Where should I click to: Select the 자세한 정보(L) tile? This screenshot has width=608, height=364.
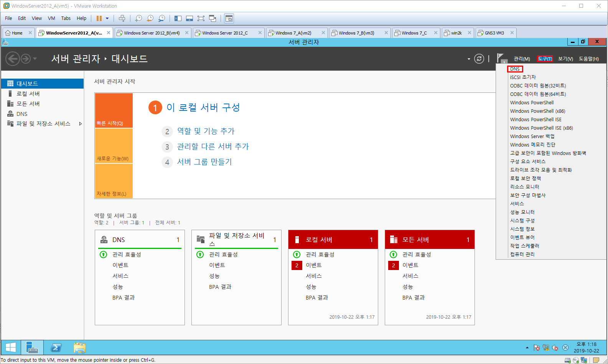(114, 181)
